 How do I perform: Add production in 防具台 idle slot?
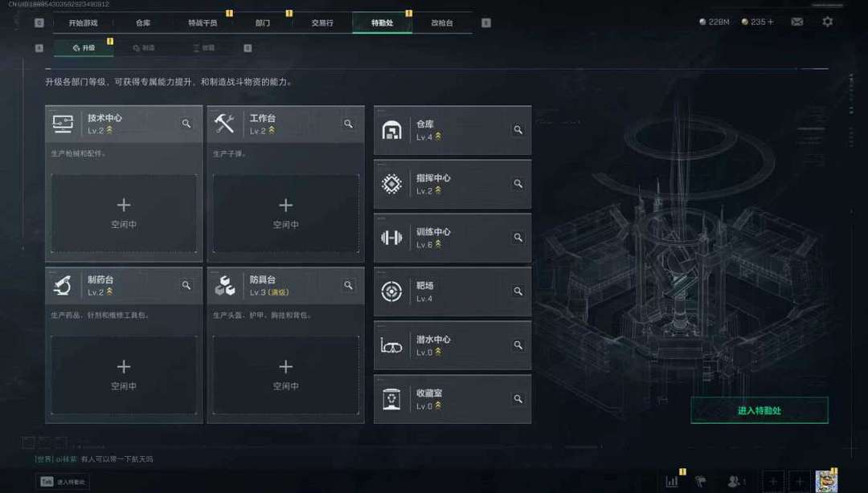(285, 375)
